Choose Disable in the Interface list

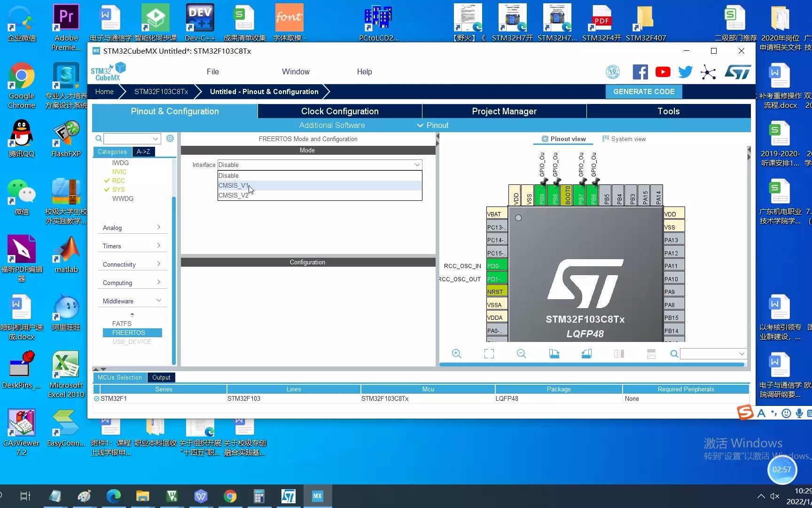point(320,175)
